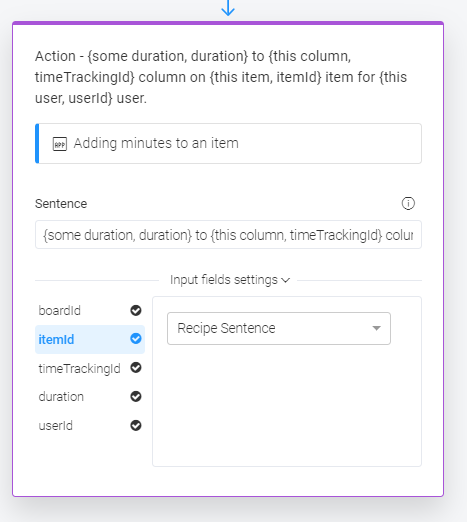
Task: Click the Action description heading text
Action: [221, 77]
